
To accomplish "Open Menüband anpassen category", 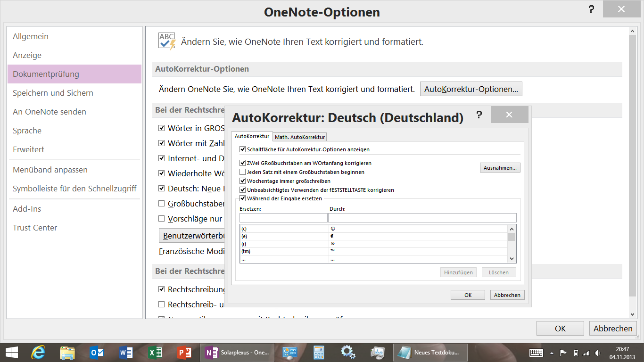I will pyautogui.click(x=74, y=170).
